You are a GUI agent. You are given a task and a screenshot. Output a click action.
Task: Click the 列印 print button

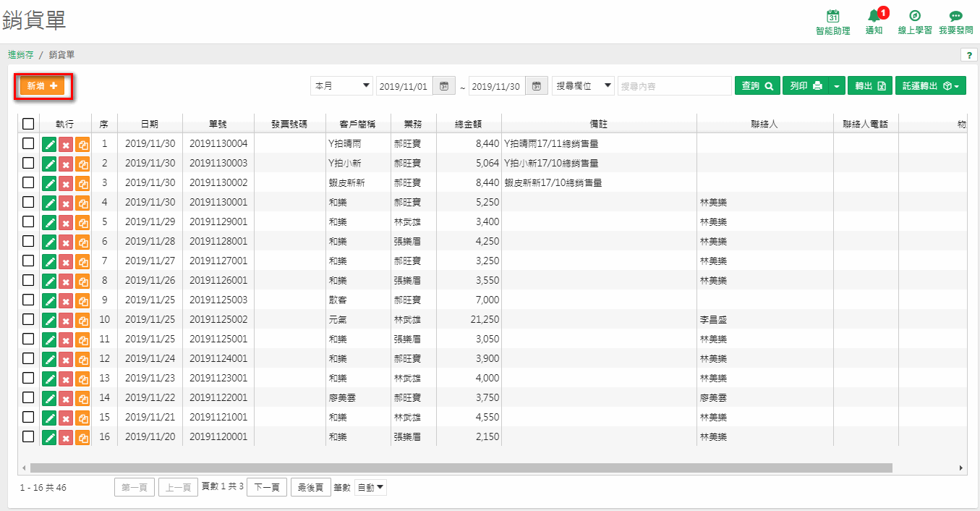[806, 86]
